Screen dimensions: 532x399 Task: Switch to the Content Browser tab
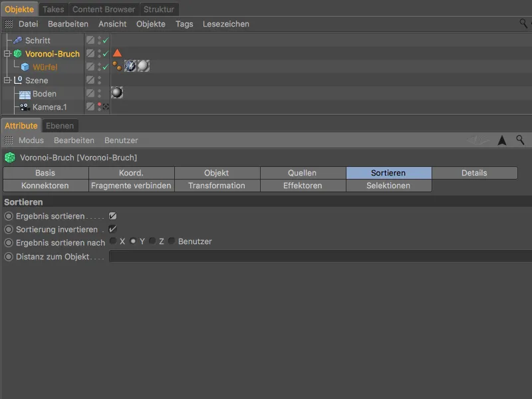104,9
